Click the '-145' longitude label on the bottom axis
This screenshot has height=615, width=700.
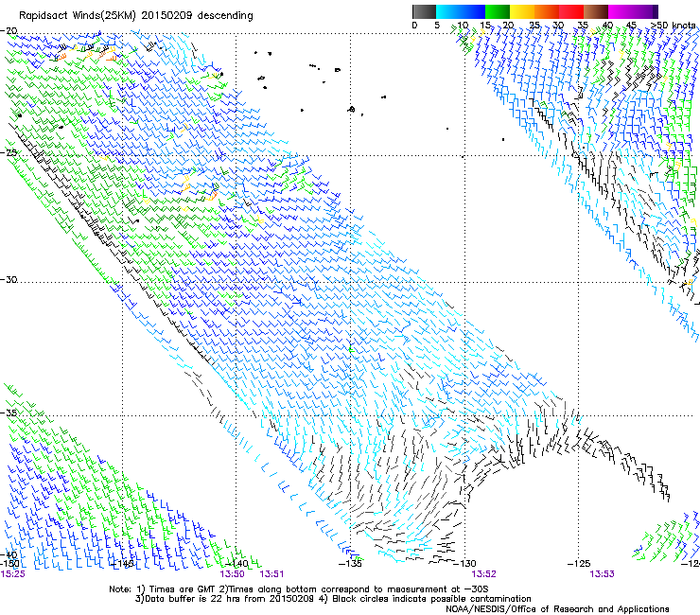tap(123, 564)
